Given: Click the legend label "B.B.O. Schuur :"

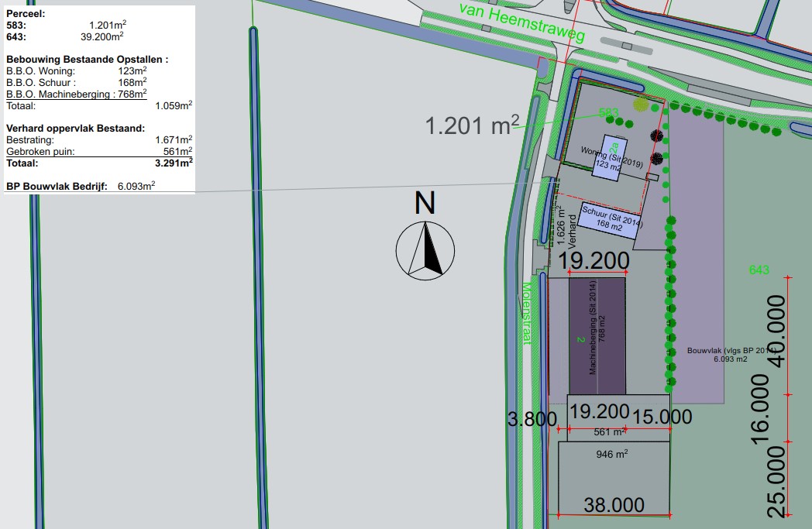Looking at the screenshot, I should pyautogui.click(x=41, y=83).
